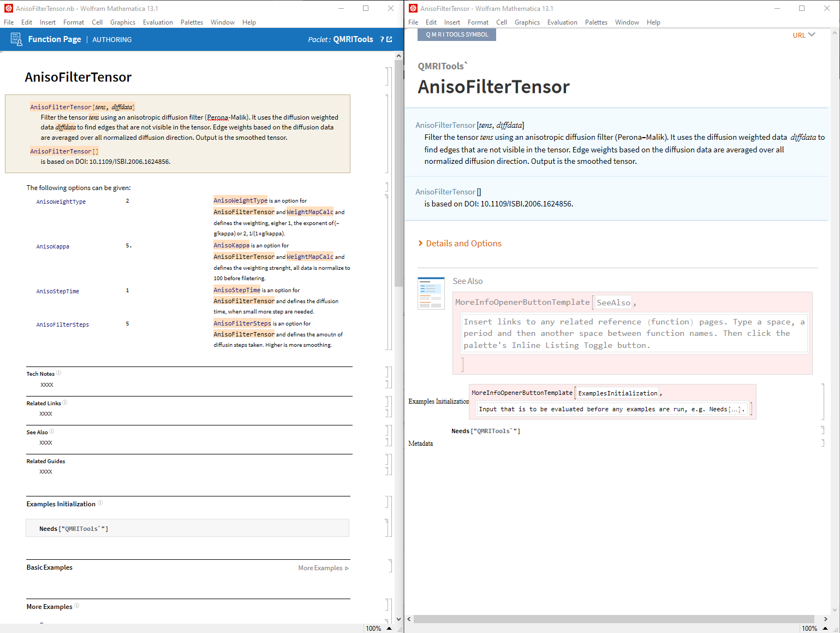Click the See Also page icon in the right window
840x633 pixels.
click(x=431, y=293)
